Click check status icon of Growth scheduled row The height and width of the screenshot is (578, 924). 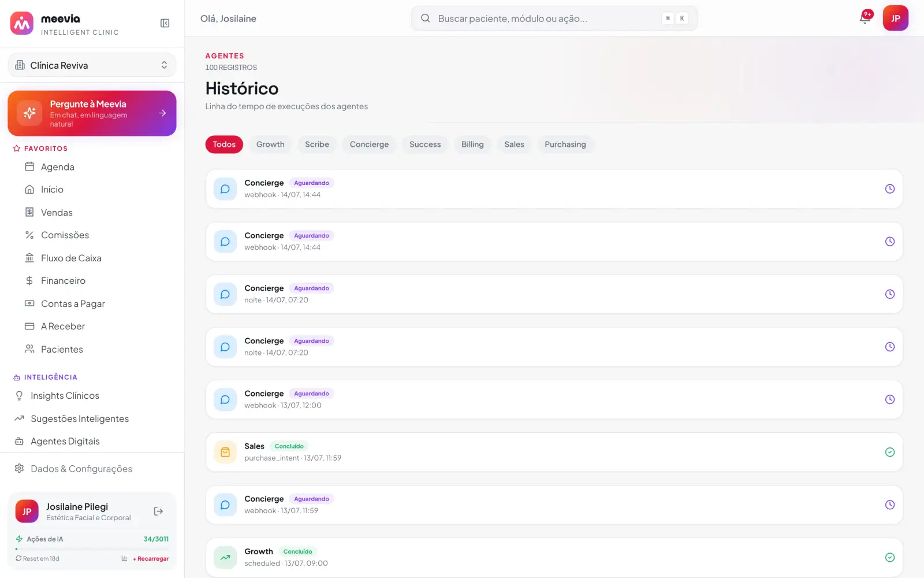(x=889, y=557)
